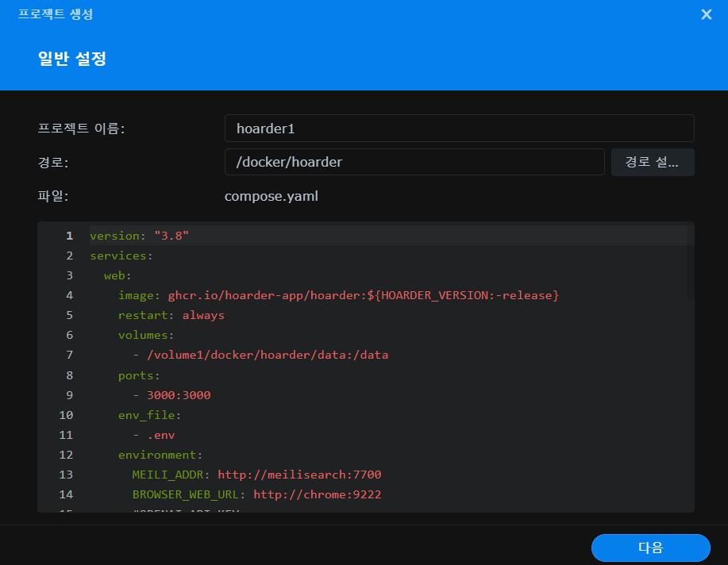This screenshot has height=565, width=728.
Task: Click the code editor's vertical scrollbar
Action: [x=691, y=262]
